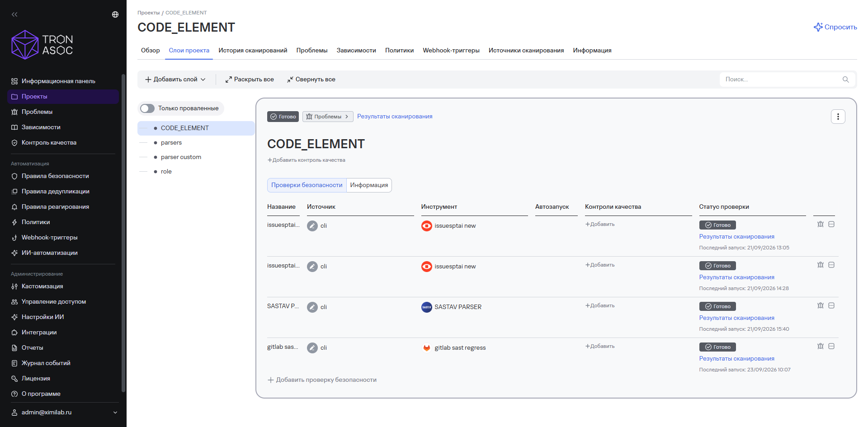Click Добавить проверку безопасности
868x427 pixels.
click(x=322, y=380)
